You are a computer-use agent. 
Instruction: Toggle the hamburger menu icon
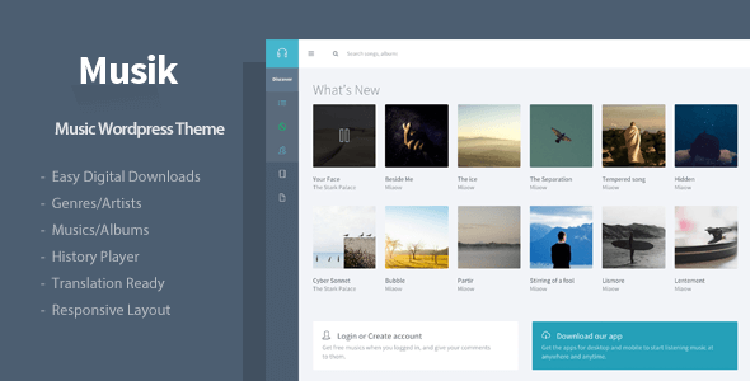click(311, 54)
